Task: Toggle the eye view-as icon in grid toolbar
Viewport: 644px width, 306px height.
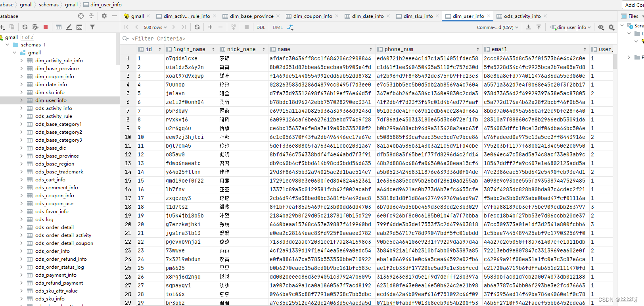Action: click(x=601, y=27)
